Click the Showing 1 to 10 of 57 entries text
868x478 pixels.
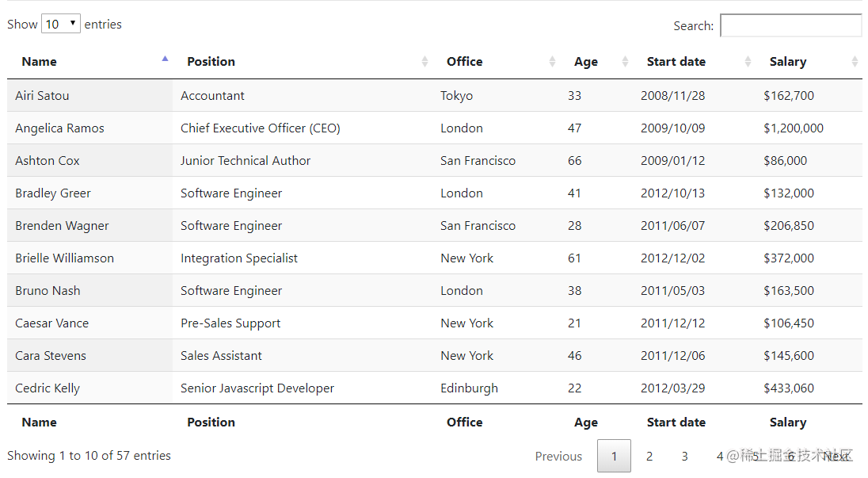89,455
